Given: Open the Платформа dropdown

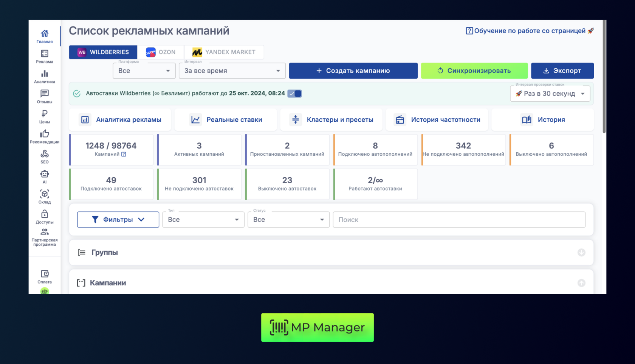Looking at the screenshot, I should click(x=144, y=71).
